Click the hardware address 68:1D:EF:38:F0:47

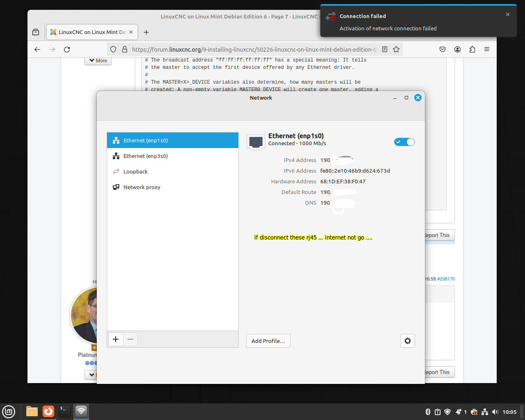pos(343,181)
